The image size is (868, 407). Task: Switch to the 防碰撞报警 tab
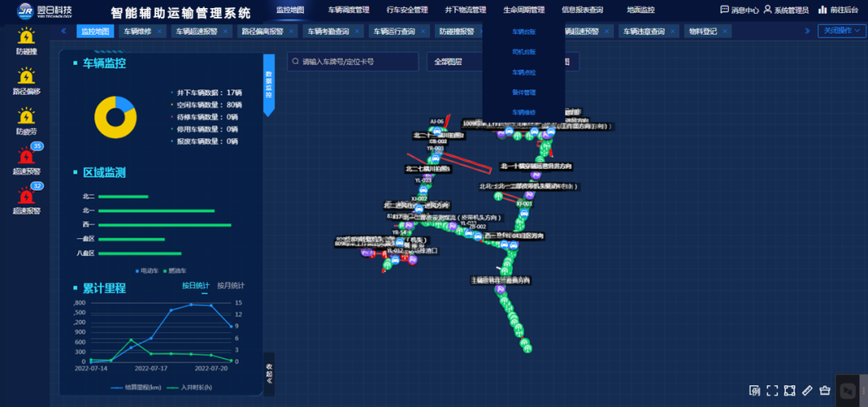coord(457,31)
